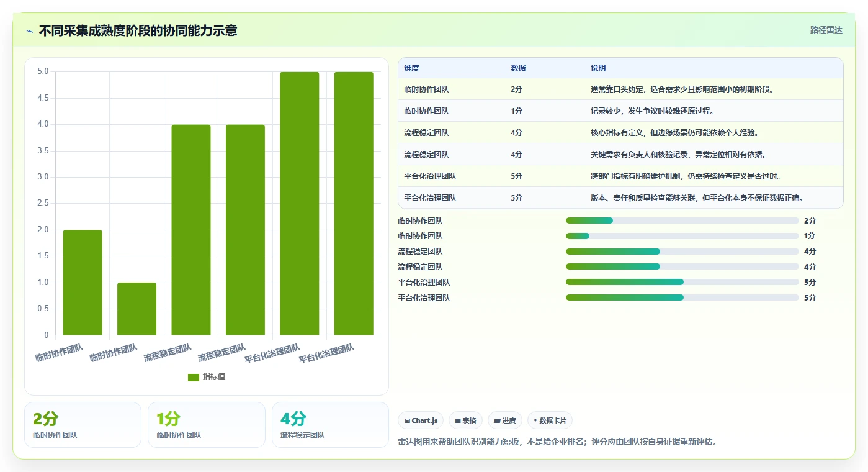Toggle the 指标值 legend entry under the chart

[x=207, y=377]
